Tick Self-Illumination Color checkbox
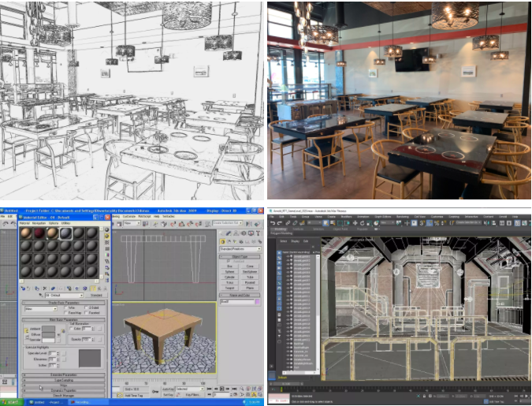Screen dimensions: 532x406 click(71, 329)
